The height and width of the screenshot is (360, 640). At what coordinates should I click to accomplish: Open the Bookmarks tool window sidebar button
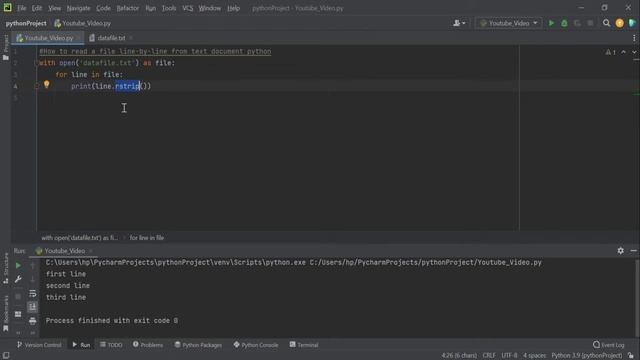[x=6, y=313]
